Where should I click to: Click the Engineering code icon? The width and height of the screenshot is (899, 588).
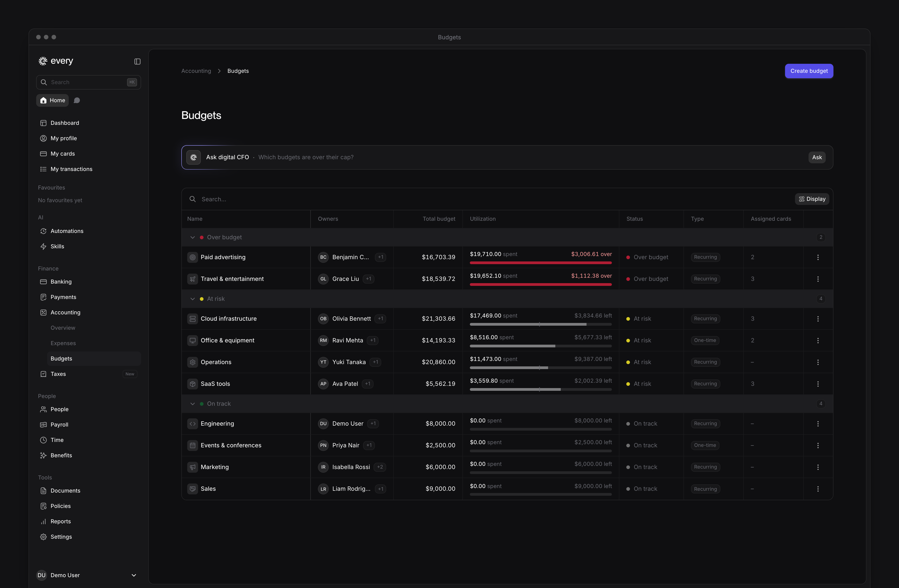(193, 424)
